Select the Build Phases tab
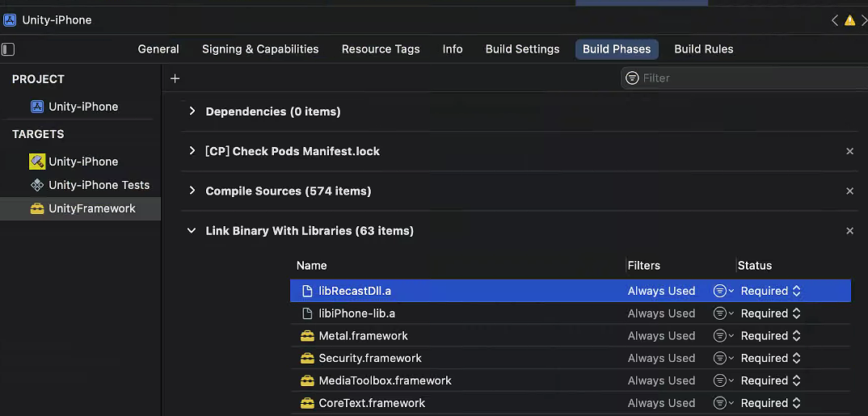The height and width of the screenshot is (416, 868). pyautogui.click(x=617, y=49)
